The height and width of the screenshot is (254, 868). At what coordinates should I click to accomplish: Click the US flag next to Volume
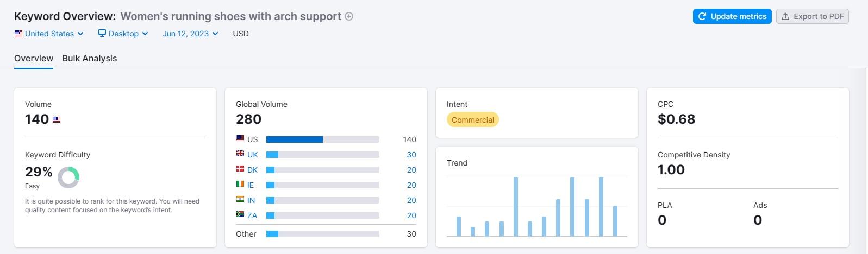click(x=57, y=119)
